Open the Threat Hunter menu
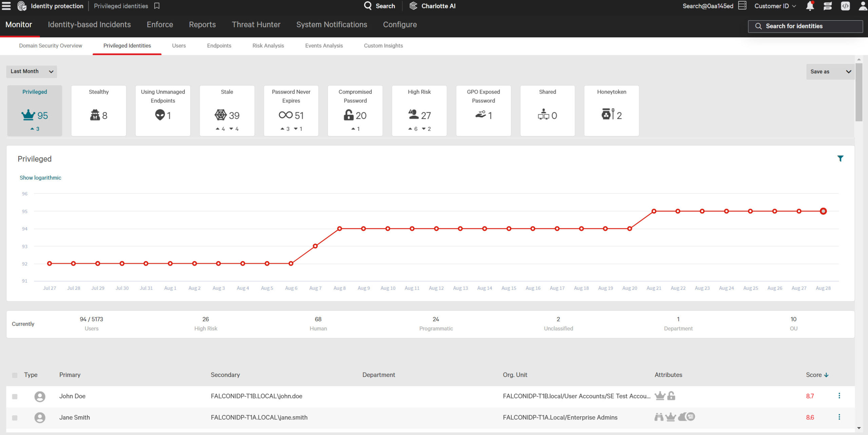Image resolution: width=868 pixels, height=435 pixels. coord(256,24)
